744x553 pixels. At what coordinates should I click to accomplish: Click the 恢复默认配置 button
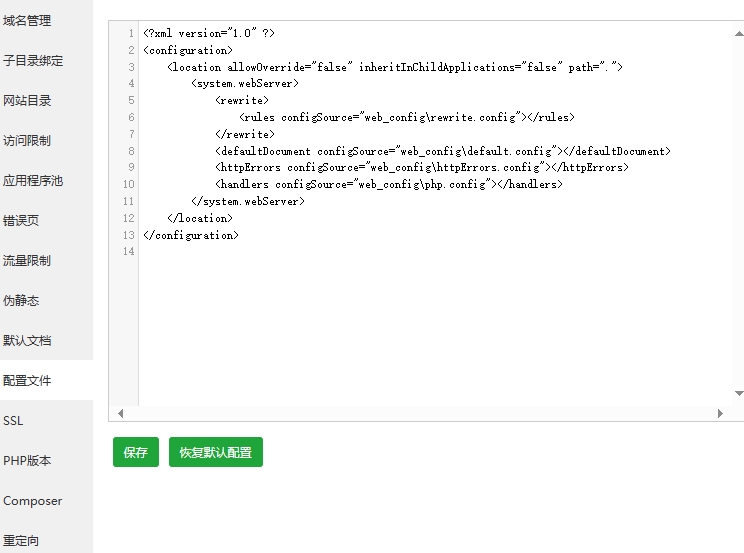coord(216,452)
